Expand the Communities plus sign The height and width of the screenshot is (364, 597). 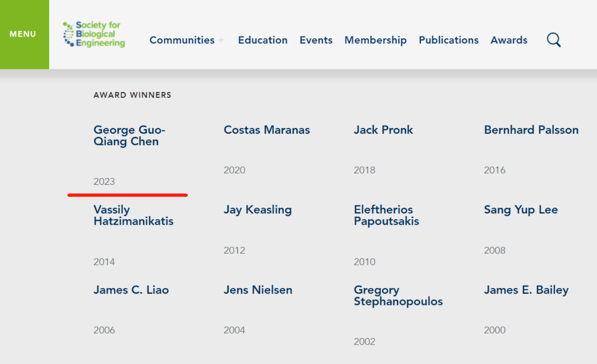click(x=221, y=40)
